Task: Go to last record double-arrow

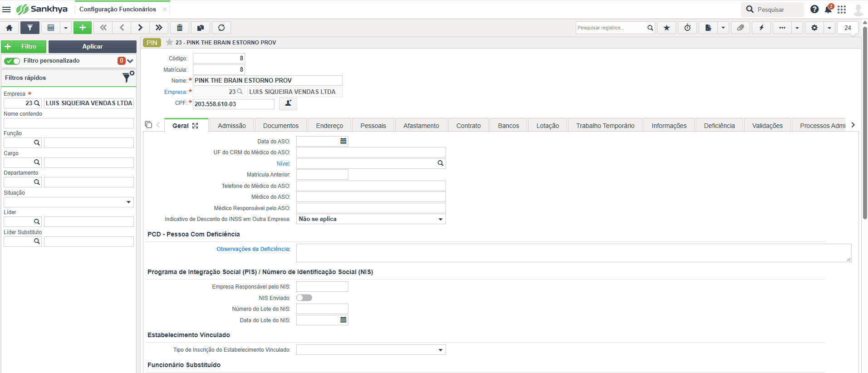Action: pos(159,28)
